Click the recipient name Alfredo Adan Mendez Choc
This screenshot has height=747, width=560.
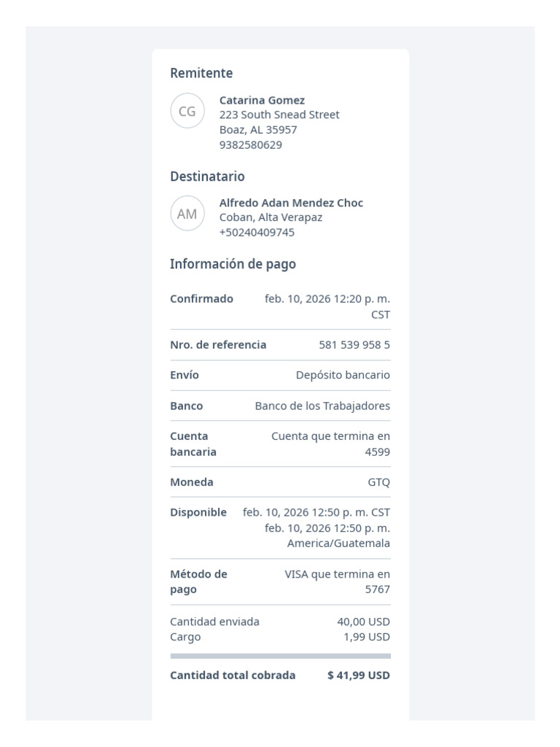[x=291, y=203]
